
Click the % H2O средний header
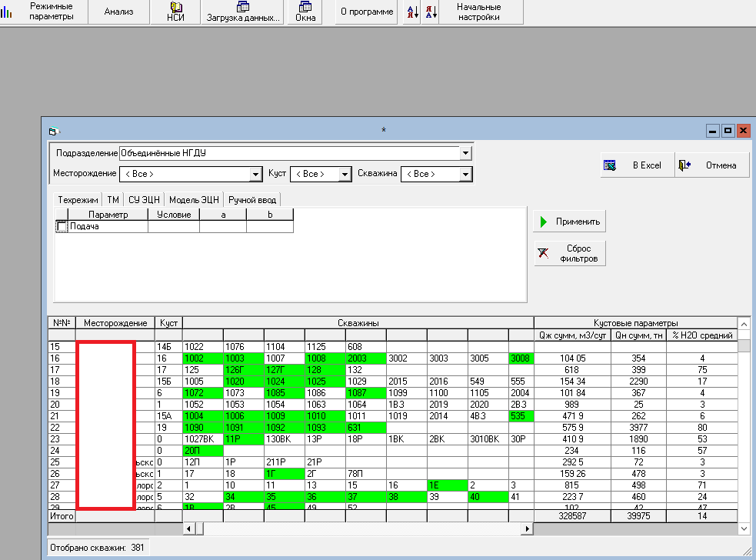click(702, 335)
